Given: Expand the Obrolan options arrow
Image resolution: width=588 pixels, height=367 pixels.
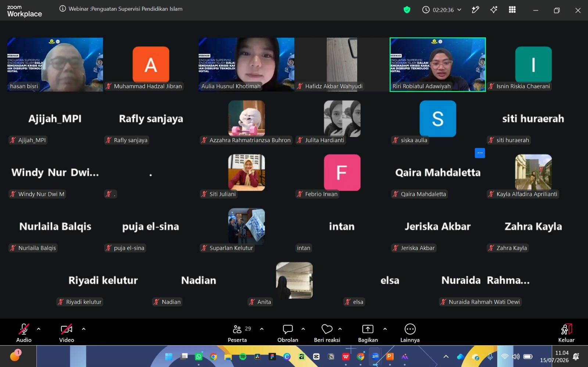Looking at the screenshot, I should (303, 329).
